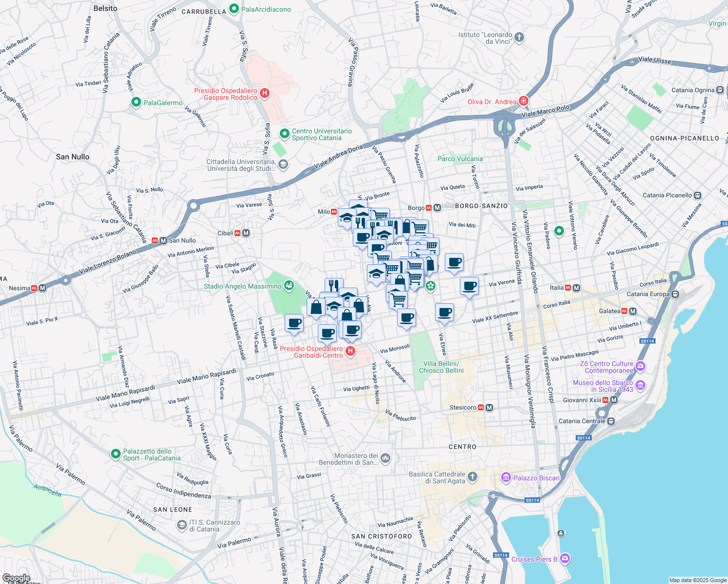Screen dimensions: 728x584
Task: Click the Corso Indipendenza road label
Action: click(x=183, y=491)
